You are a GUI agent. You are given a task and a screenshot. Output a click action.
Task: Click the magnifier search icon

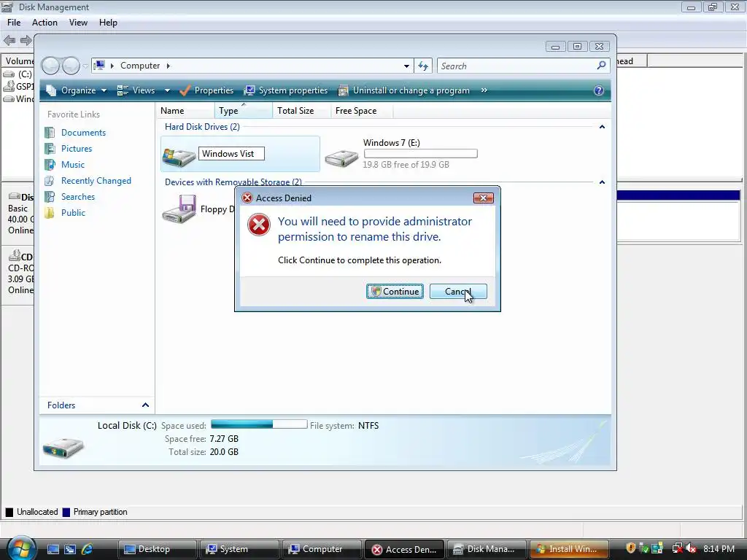pos(602,65)
